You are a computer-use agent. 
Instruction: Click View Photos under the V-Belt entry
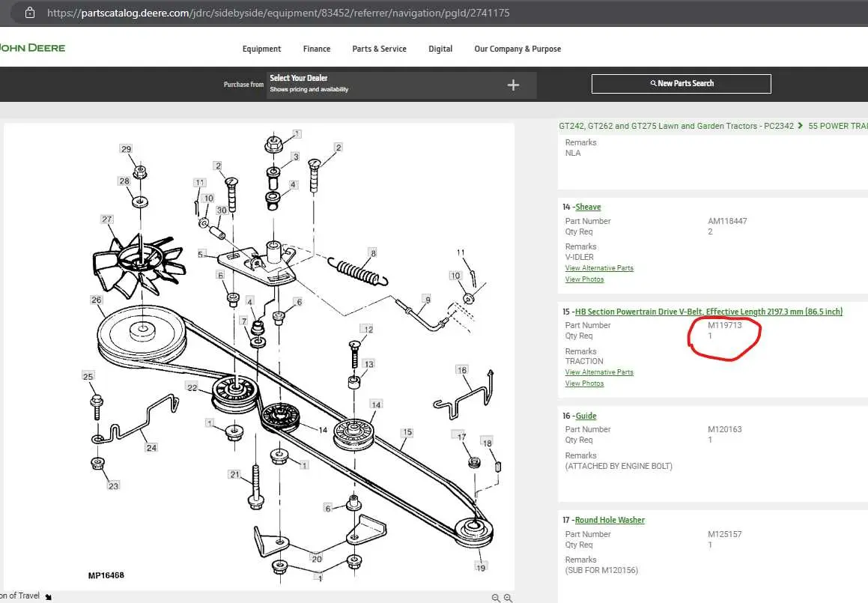[x=584, y=384]
